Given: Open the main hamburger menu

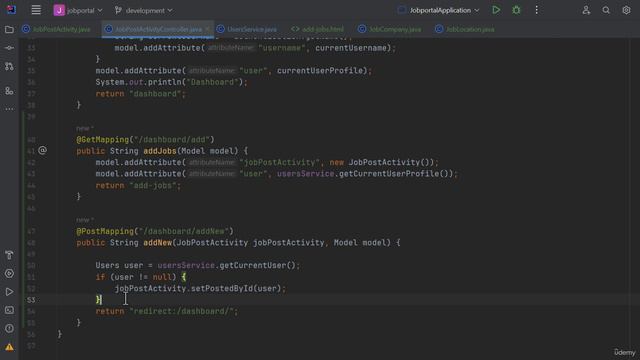Looking at the screenshot, I should (x=36, y=10).
